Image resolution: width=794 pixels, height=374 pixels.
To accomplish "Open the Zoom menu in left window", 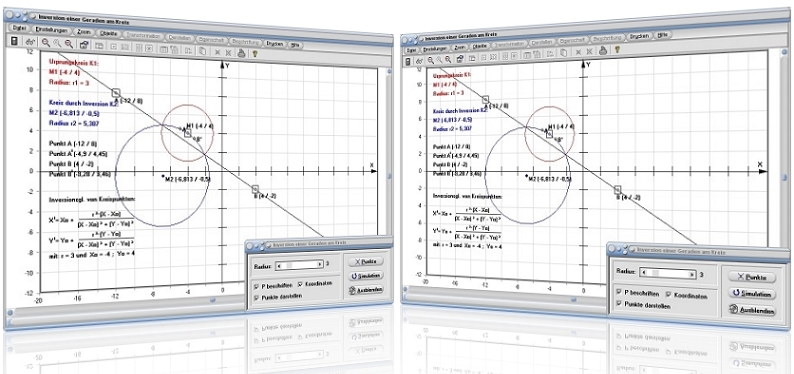I will click(84, 32).
